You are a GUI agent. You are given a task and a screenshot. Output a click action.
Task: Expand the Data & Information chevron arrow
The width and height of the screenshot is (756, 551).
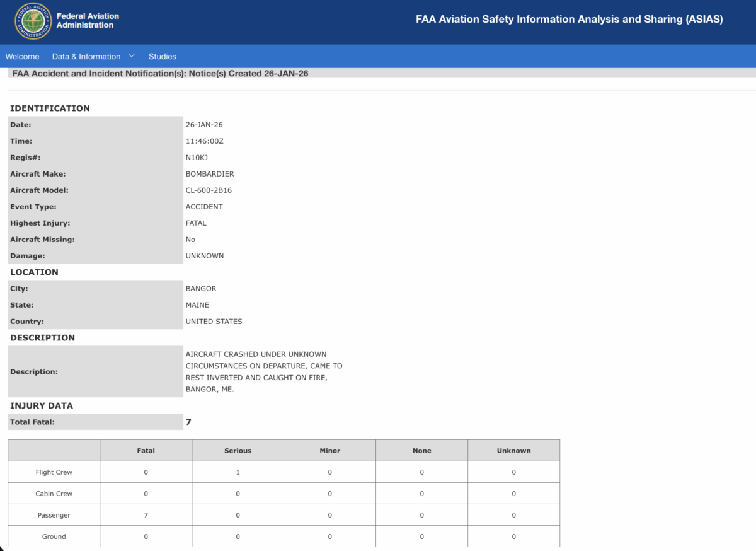tap(132, 56)
